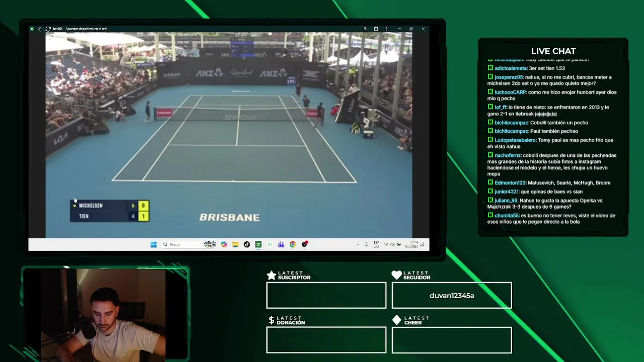Image resolution: width=644 pixels, height=362 pixels.
Task: Open the notification bell icon
Action: (x=422, y=244)
